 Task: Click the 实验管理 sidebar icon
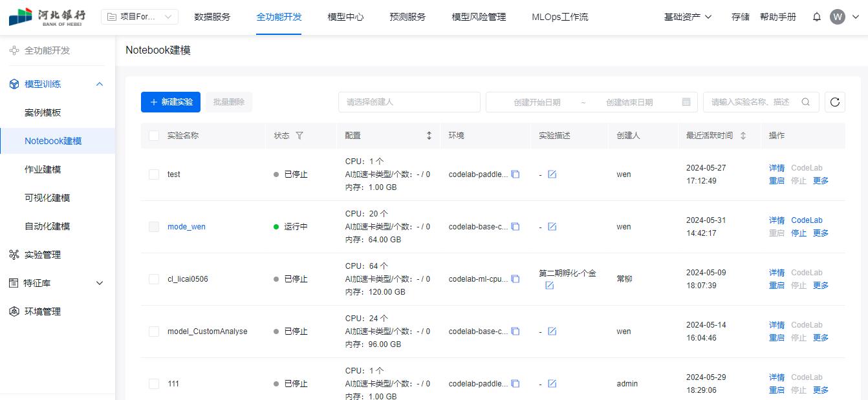[14, 255]
